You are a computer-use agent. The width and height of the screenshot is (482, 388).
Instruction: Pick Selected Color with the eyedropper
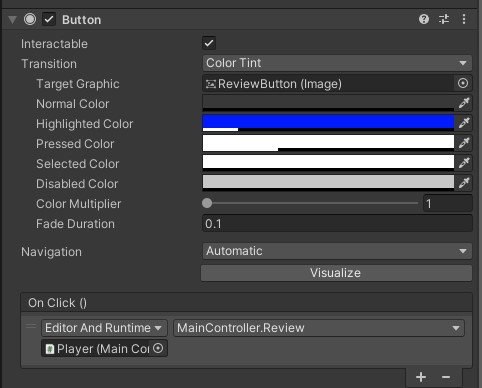point(464,163)
